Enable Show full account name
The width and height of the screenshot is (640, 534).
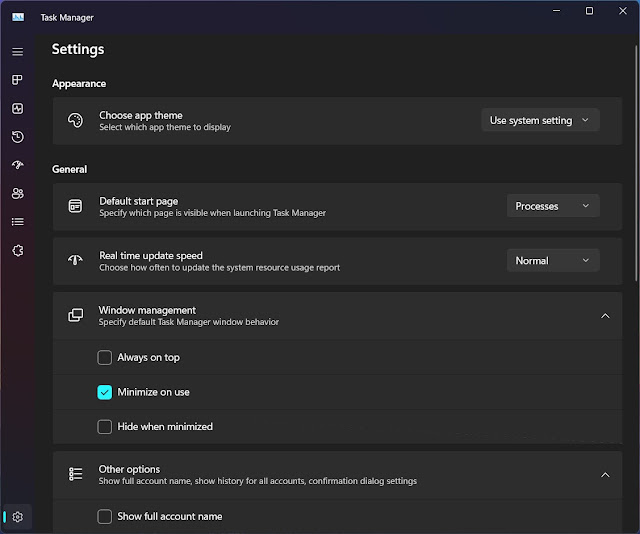click(105, 516)
